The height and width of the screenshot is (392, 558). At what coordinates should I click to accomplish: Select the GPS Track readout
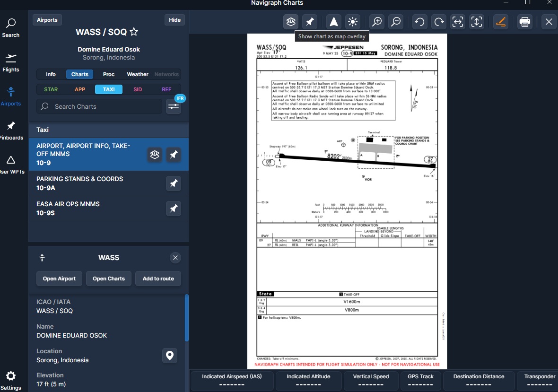420,380
